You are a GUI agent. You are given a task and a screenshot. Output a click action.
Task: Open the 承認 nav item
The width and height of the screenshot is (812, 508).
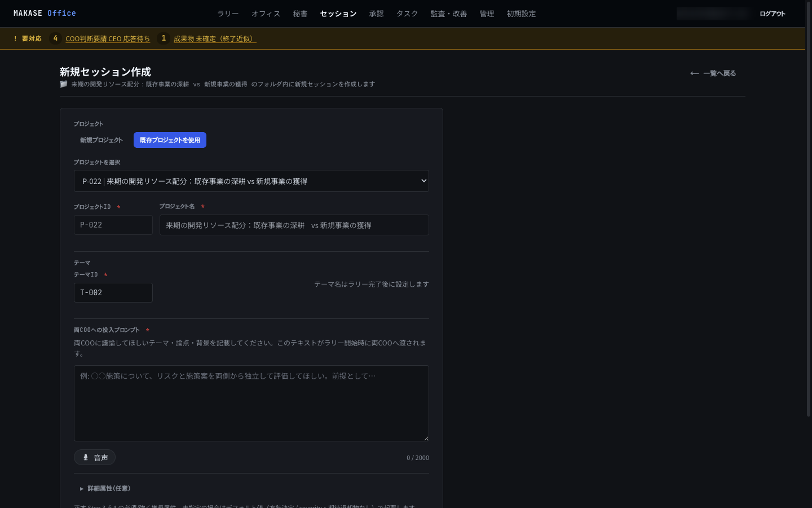click(x=376, y=14)
